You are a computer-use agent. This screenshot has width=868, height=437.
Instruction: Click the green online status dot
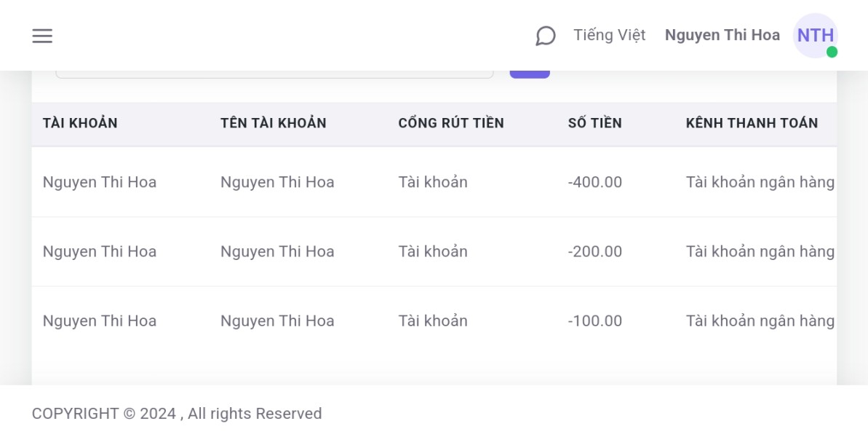pos(832,52)
